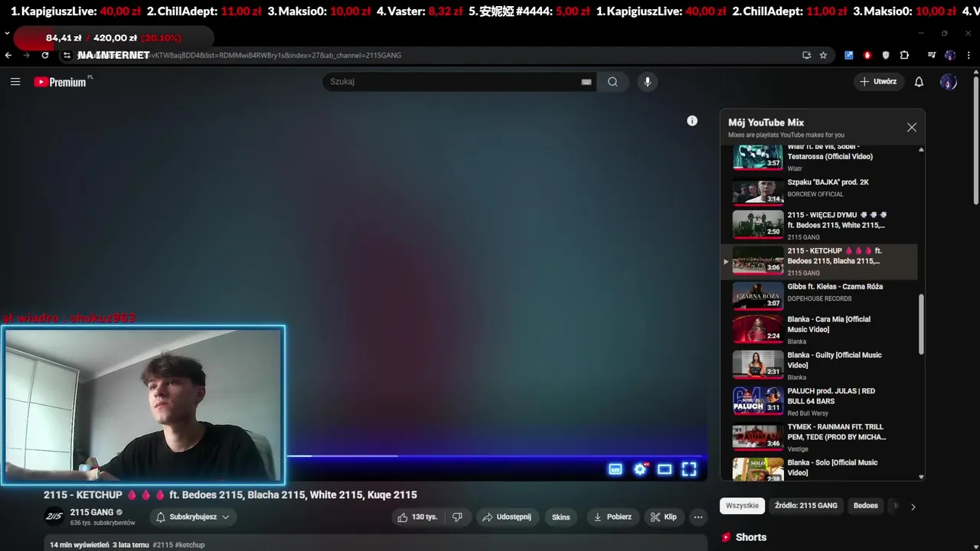Show video info card icon
The image size is (980, 551).
692,121
